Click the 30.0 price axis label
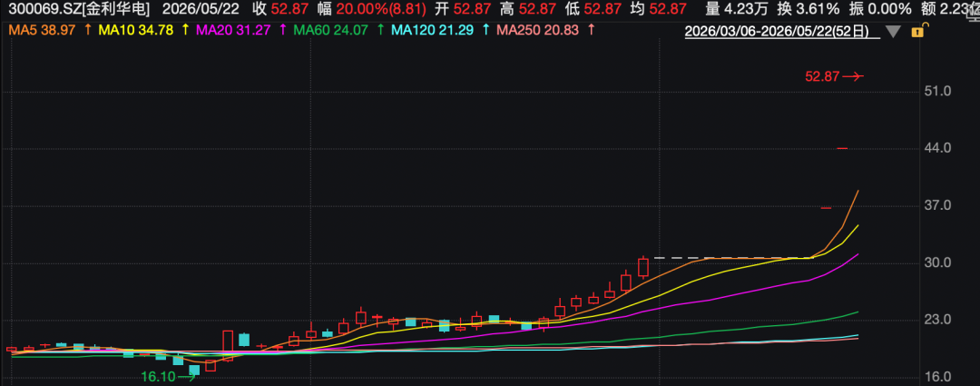Image resolution: width=980 pixels, height=386 pixels. coord(938,263)
